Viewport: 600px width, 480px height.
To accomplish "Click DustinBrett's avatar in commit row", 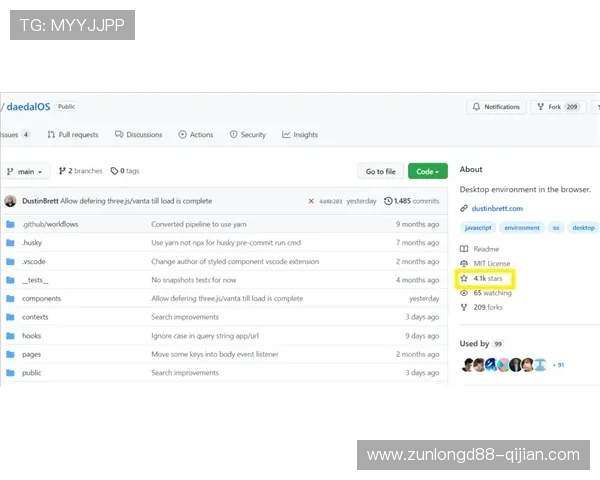I will point(10,201).
